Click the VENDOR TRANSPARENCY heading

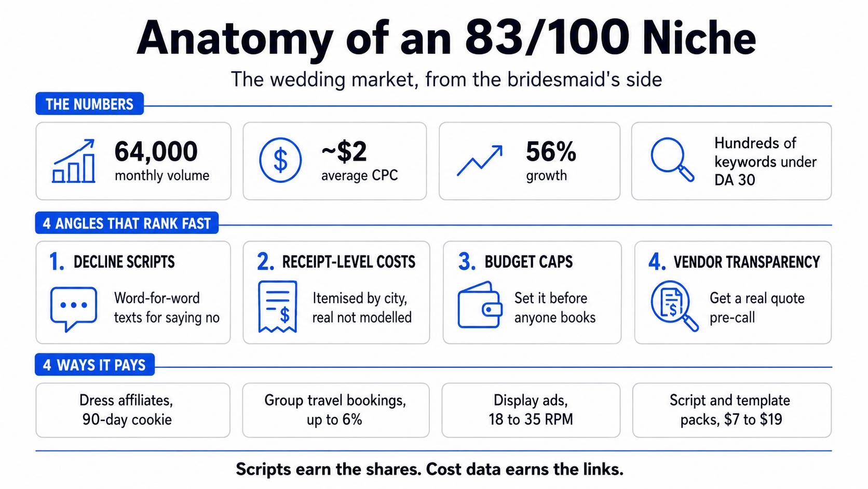[747, 262]
